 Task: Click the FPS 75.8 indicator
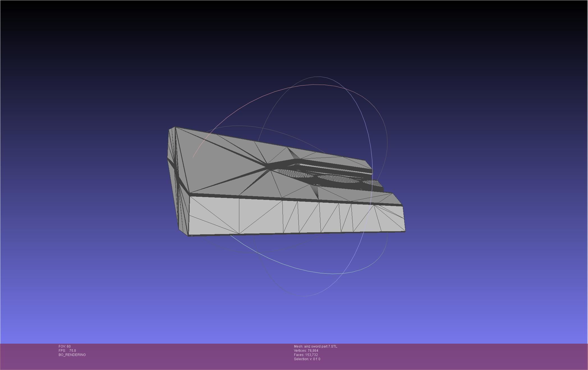[67, 351]
